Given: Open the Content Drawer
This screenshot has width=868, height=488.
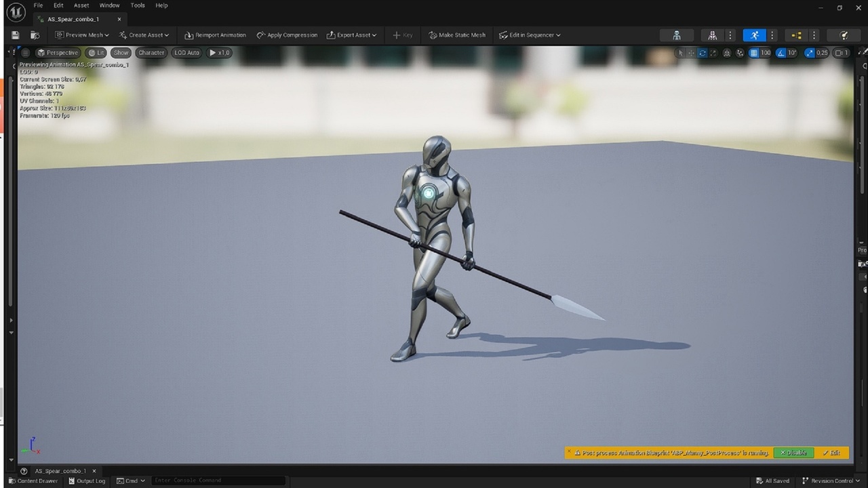Looking at the screenshot, I should tap(33, 481).
